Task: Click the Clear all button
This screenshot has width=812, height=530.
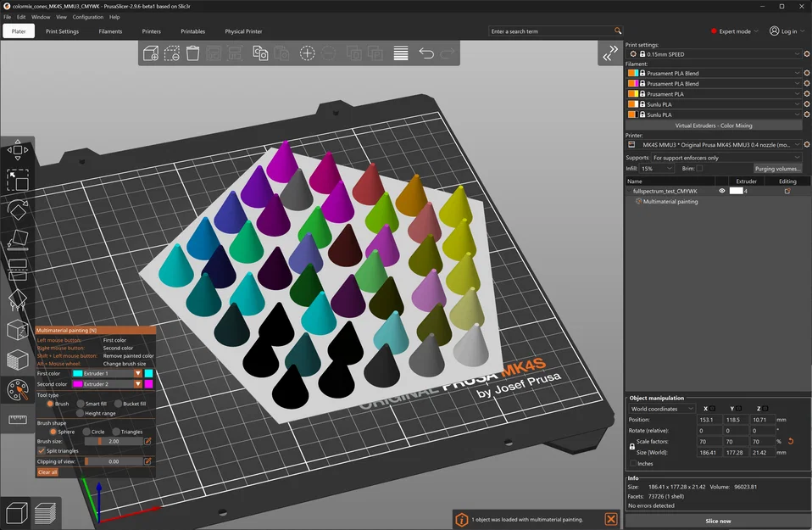Action: click(x=47, y=472)
